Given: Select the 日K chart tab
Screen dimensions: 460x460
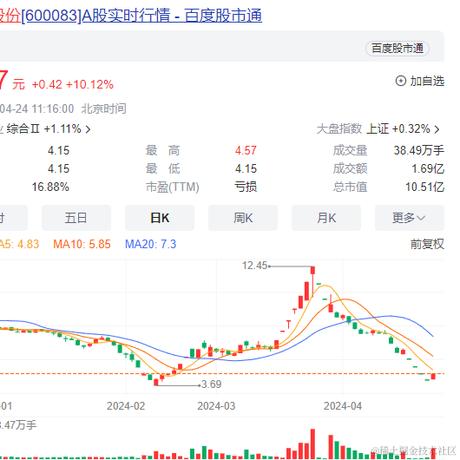Looking at the screenshot, I should click(x=160, y=218).
